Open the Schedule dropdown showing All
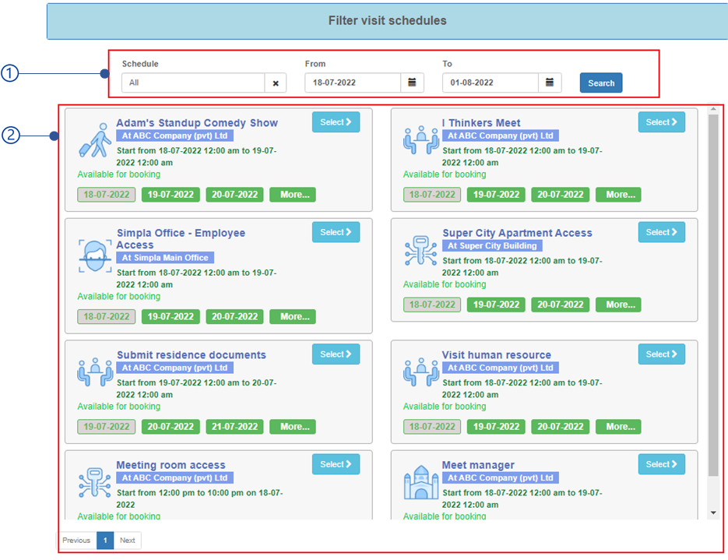This screenshot has width=728, height=560. point(193,83)
